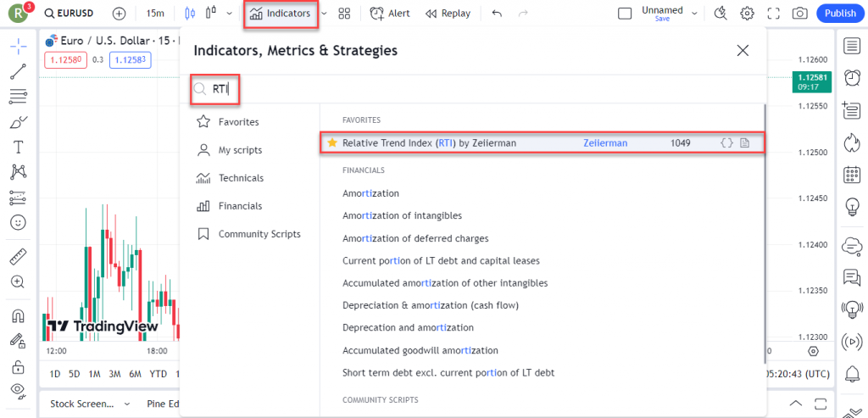This screenshot has width=868, height=418.
Task: Toggle favorite star for Relative Trend Index
Action: [332, 143]
